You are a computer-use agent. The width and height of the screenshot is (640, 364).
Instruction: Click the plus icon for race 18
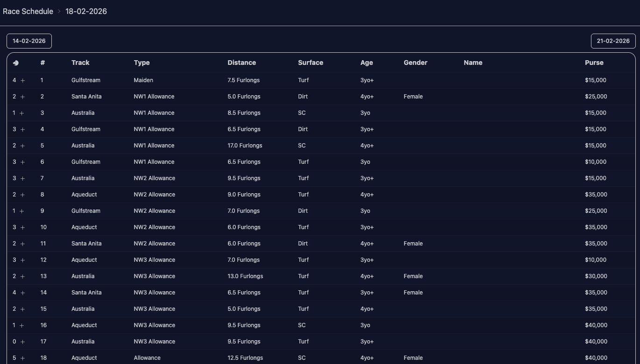[22, 358]
